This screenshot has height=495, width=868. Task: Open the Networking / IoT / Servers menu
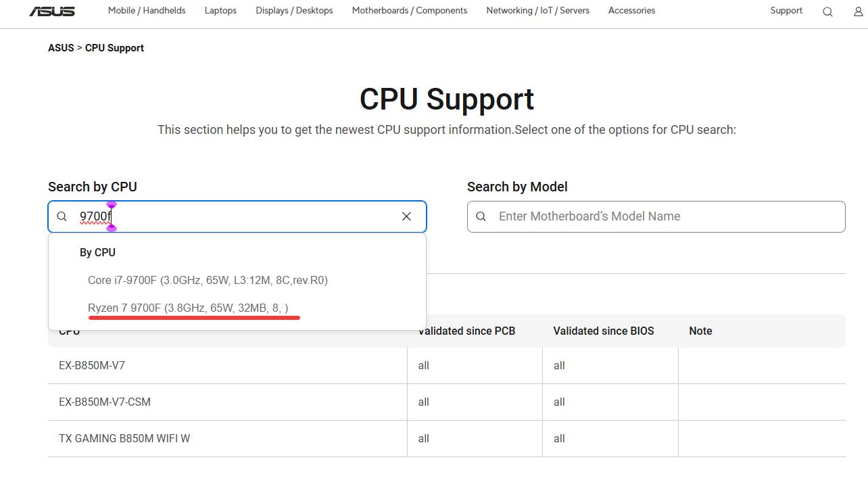(537, 11)
